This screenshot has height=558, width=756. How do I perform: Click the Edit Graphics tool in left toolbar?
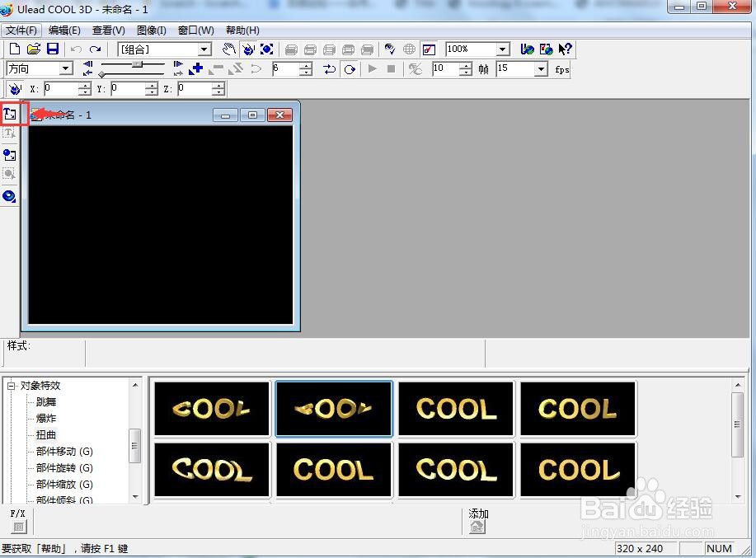click(9, 173)
